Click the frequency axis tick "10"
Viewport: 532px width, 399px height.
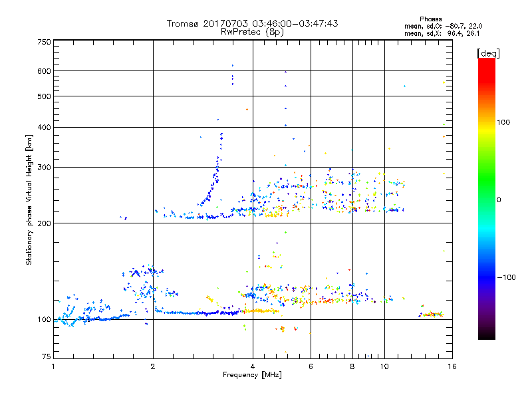[384, 366]
